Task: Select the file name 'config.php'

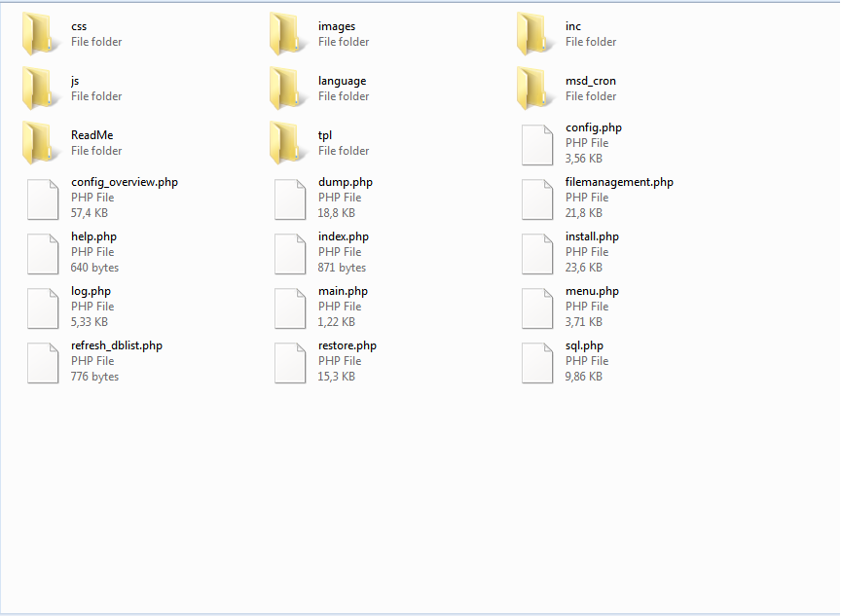Action: click(x=593, y=128)
